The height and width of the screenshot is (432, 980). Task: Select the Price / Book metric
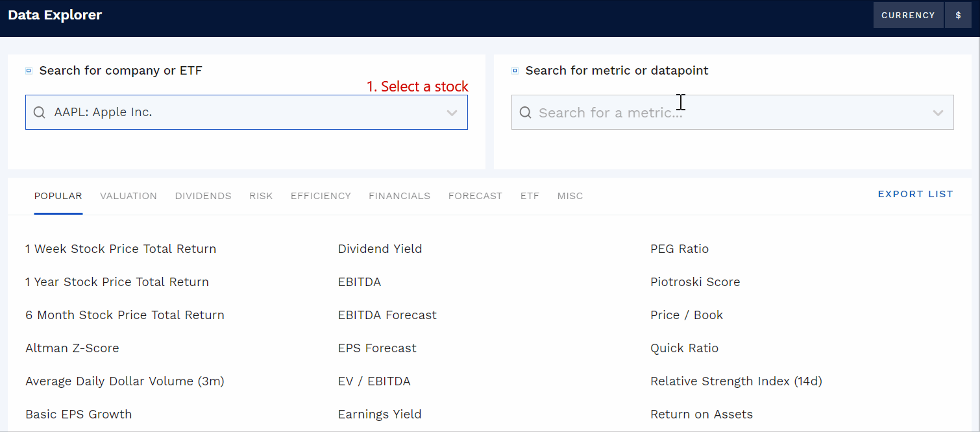687,315
